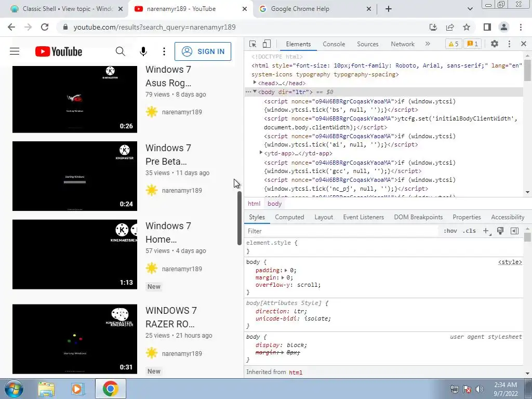532x399 pixels.
Task: Open Chrome profile avatar
Action: (x=504, y=27)
